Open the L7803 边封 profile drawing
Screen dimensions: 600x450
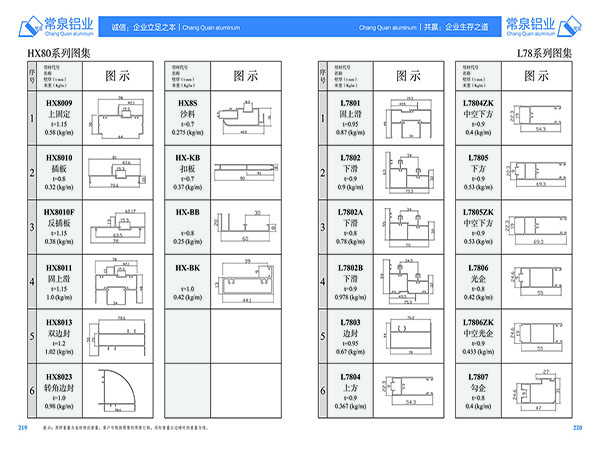point(408,336)
